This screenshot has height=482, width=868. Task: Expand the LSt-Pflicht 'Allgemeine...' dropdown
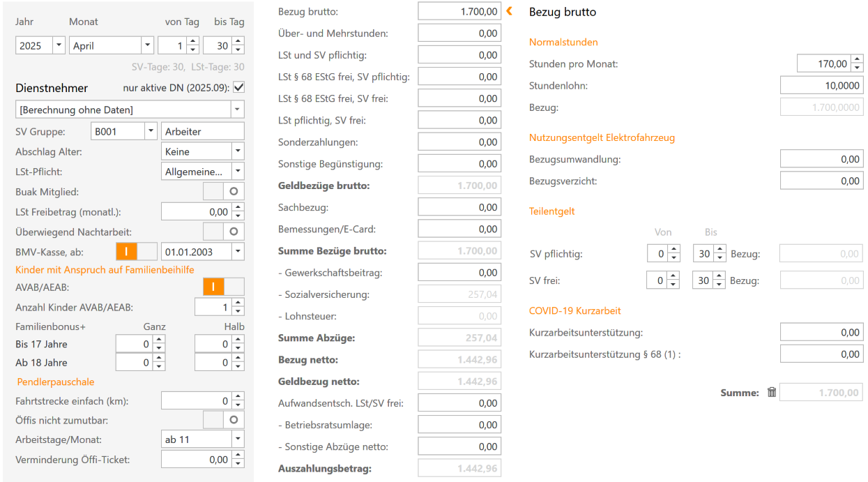pyautogui.click(x=237, y=170)
